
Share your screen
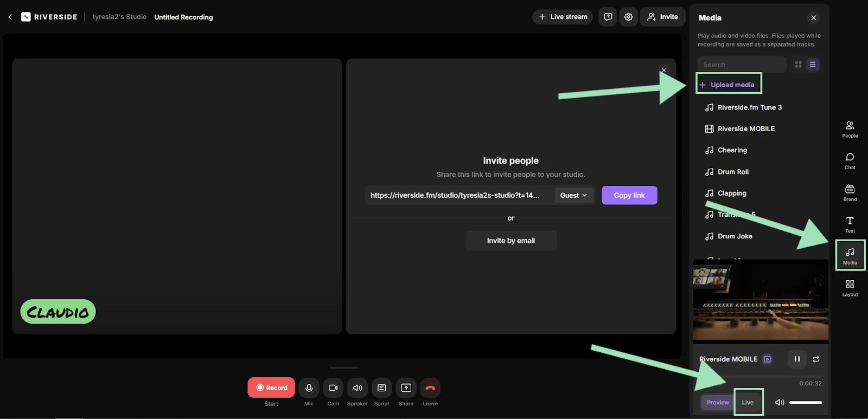pyautogui.click(x=406, y=388)
